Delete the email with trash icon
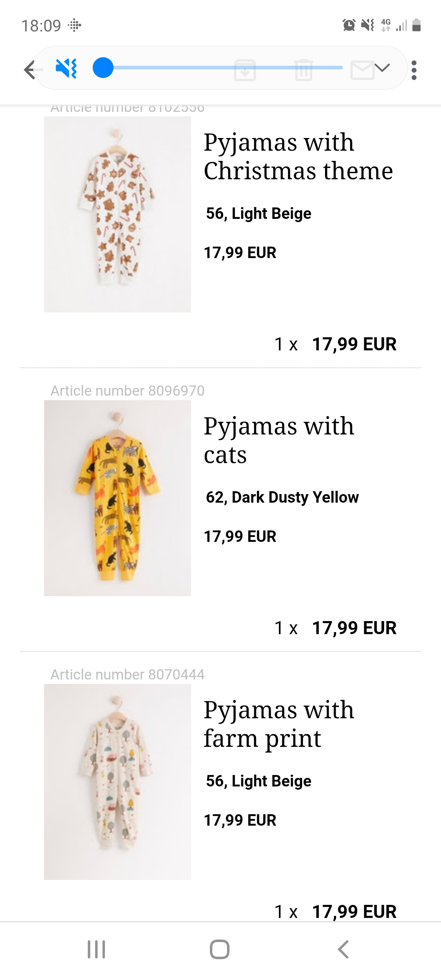441x980 pixels. [x=303, y=70]
